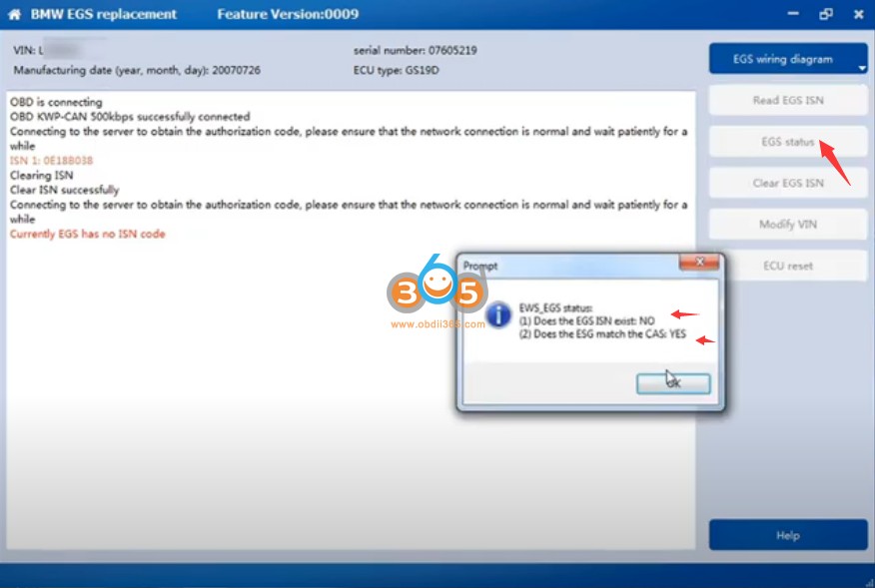Viewport: 875px width, 588px height.
Task: Check the EGS status button
Action: click(787, 142)
